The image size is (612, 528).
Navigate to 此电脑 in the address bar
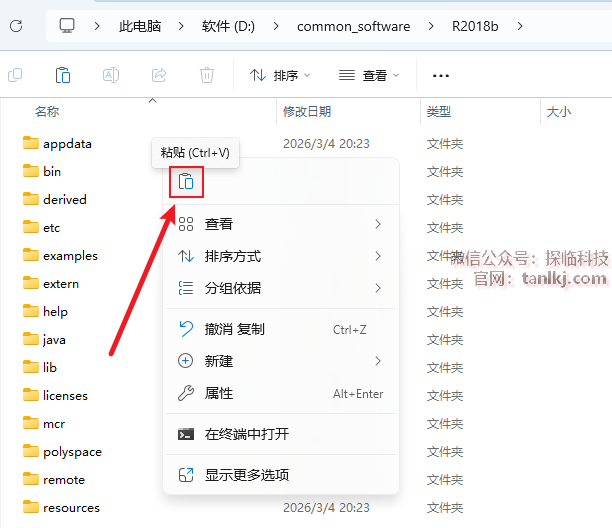[x=140, y=26]
